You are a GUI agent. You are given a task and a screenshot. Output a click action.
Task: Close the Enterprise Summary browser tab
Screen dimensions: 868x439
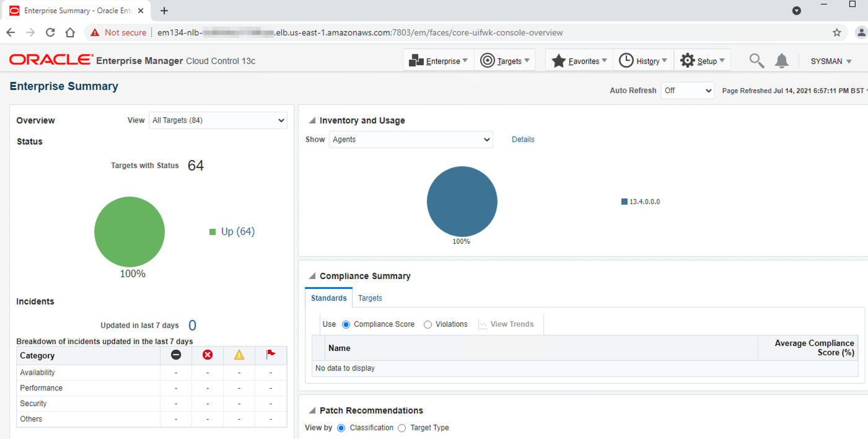pyautogui.click(x=141, y=11)
